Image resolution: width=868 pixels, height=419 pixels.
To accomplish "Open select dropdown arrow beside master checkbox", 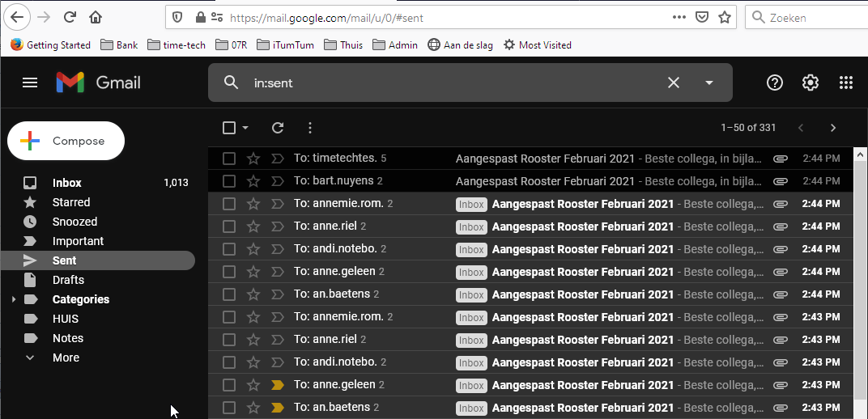I will (245, 129).
